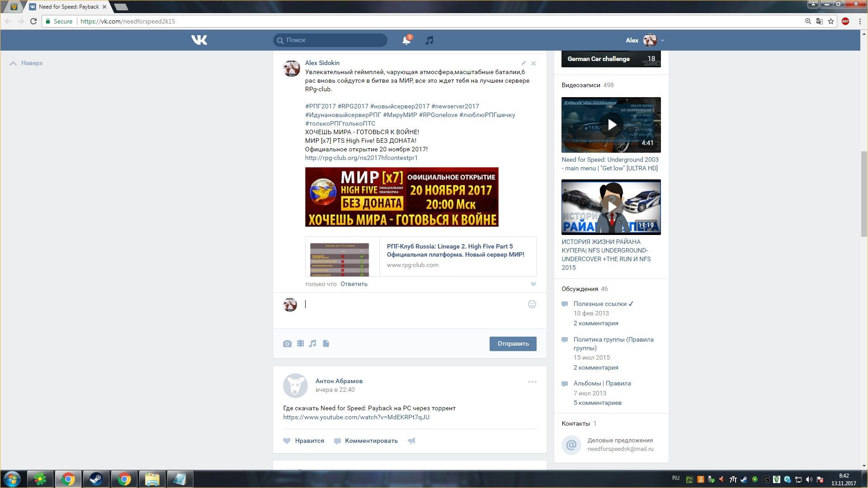868x488 pixels.
Task: Open the VK music player icon
Action: [x=429, y=40]
